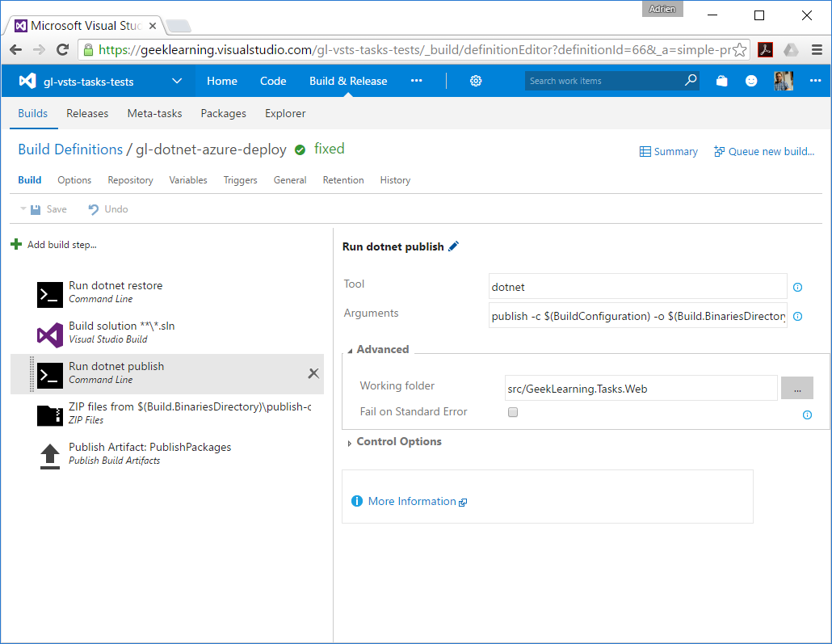Select the Builds tab
This screenshot has height=644, width=832.
pos(33,113)
